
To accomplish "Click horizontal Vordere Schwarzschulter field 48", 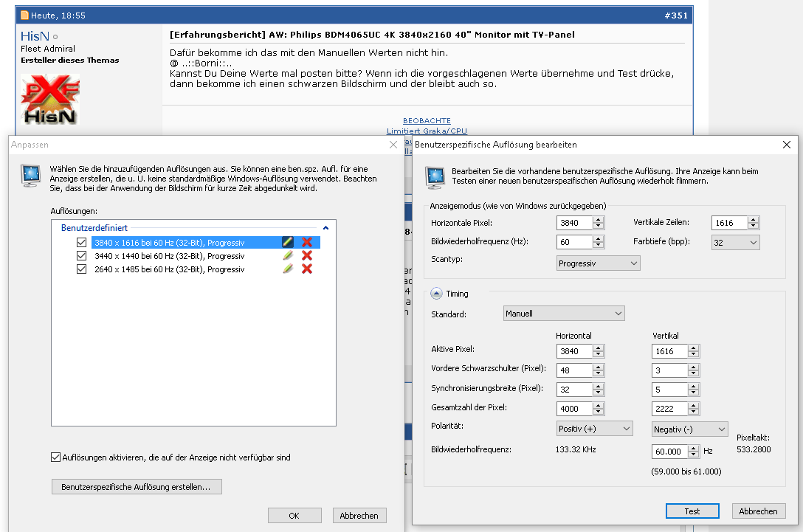I will (575, 370).
